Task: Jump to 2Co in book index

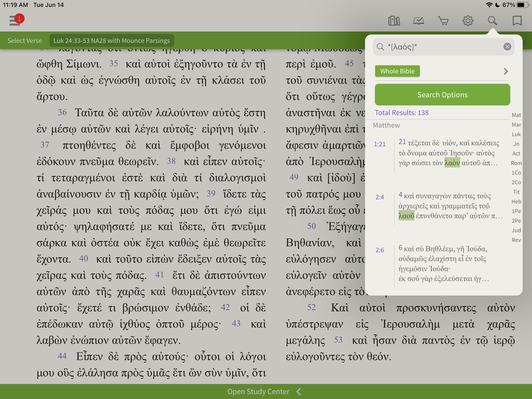Action: (x=516, y=182)
